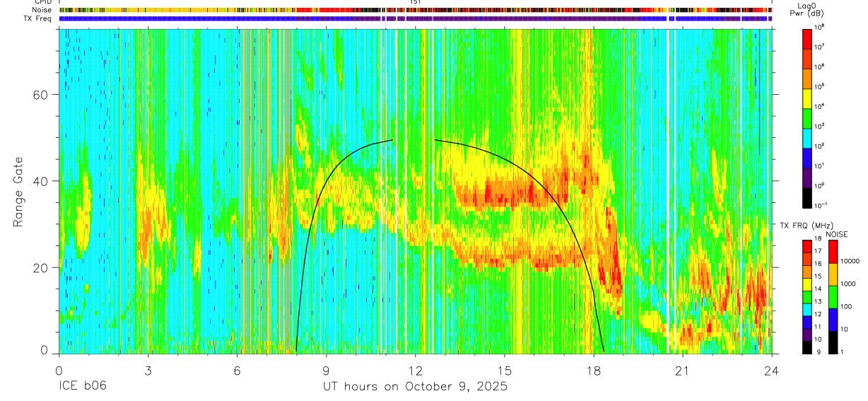Click the 'Range Gate' y-axis title

(x=18, y=192)
